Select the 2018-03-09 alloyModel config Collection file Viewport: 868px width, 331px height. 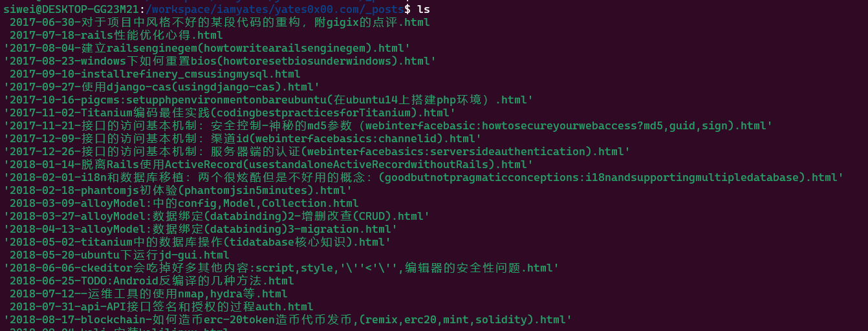(x=184, y=203)
